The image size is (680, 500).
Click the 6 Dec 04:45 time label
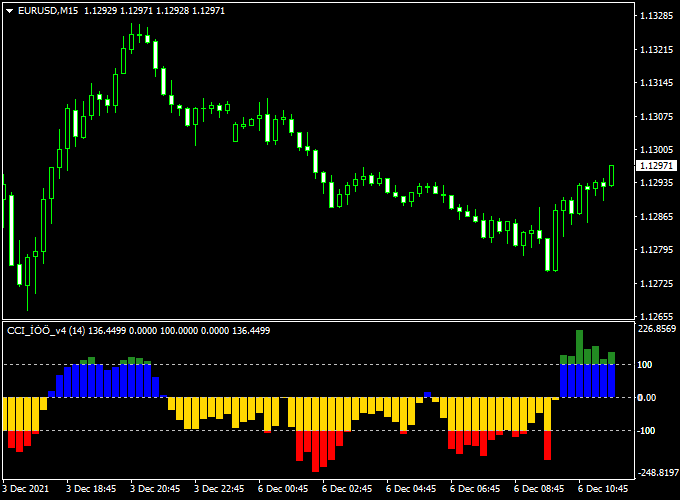pyautogui.click(x=411, y=489)
